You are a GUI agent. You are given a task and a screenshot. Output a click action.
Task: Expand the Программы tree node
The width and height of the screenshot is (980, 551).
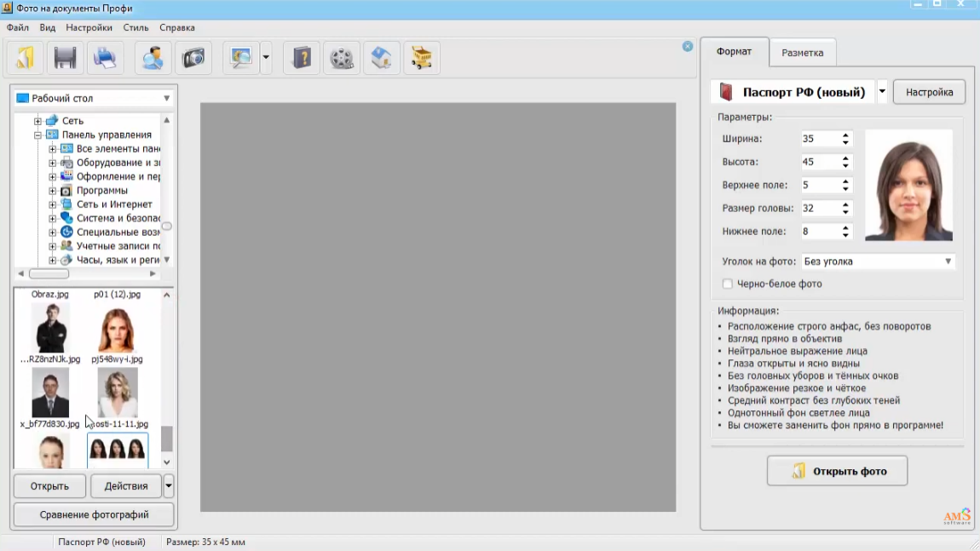tap(53, 191)
